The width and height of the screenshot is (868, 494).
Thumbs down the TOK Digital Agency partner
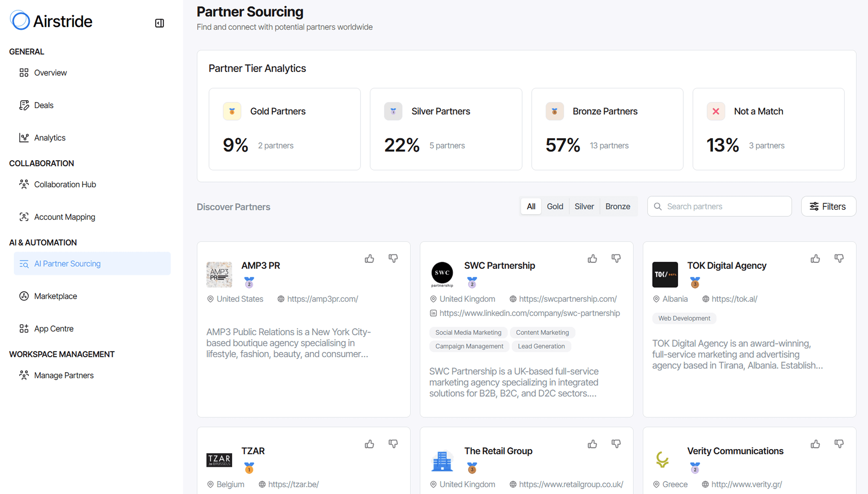tap(839, 258)
